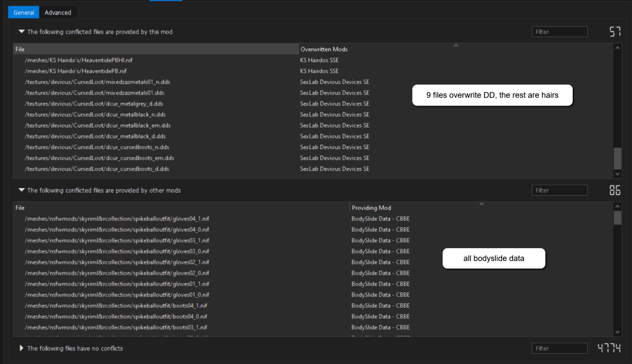632x364 pixels.
Task: Select dcur_cursedboots_em.dds file row
Action: (313, 158)
